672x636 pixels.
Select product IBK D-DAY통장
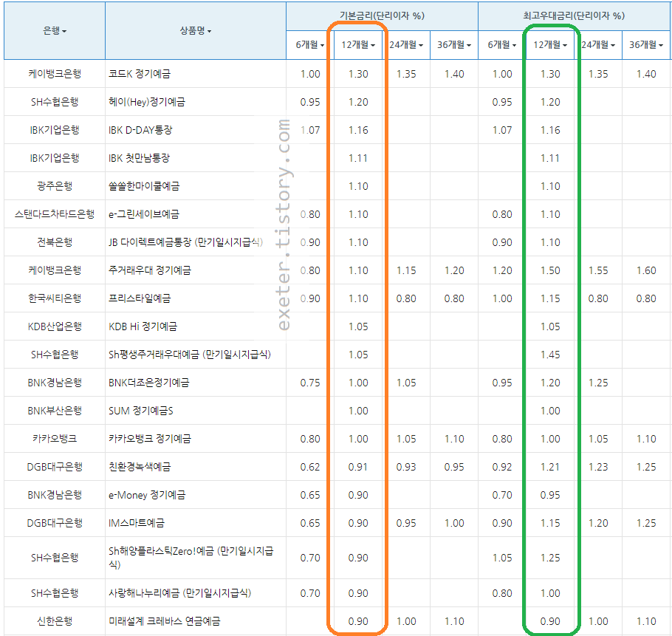140,130
